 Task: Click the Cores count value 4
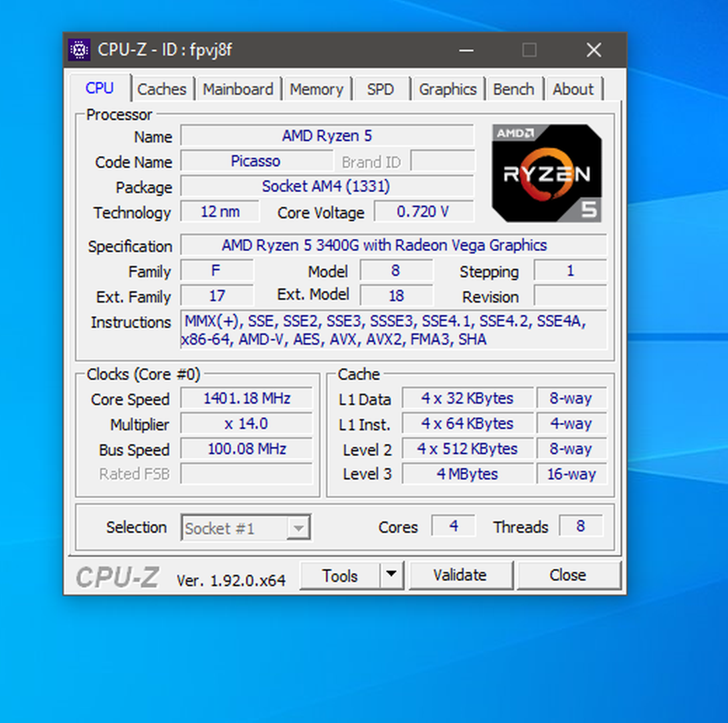(454, 526)
